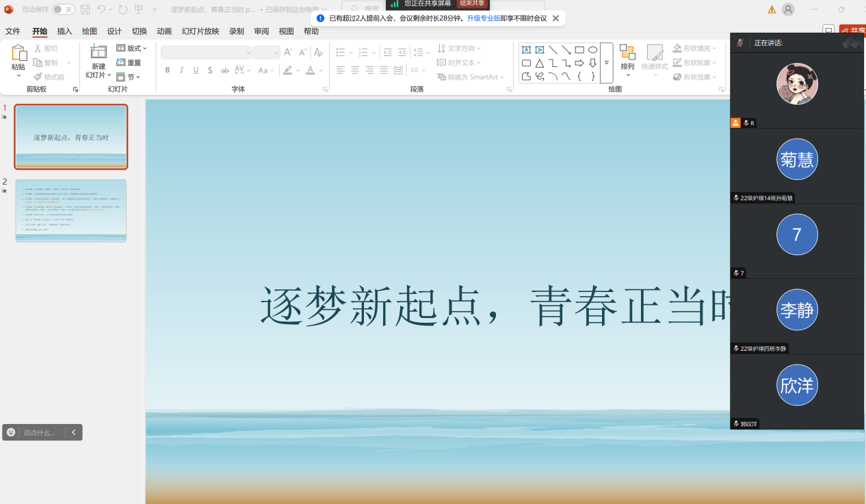Collapse the chat bar with the arrow
Image resolution: width=866 pixels, height=504 pixels.
(x=74, y=432)
